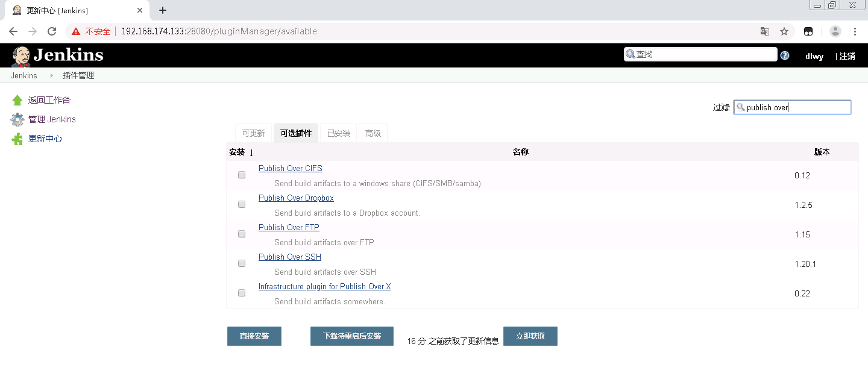Click the description 'Send build artifacts over SSH'
The image size is (868, 385).
click(325, 272)
